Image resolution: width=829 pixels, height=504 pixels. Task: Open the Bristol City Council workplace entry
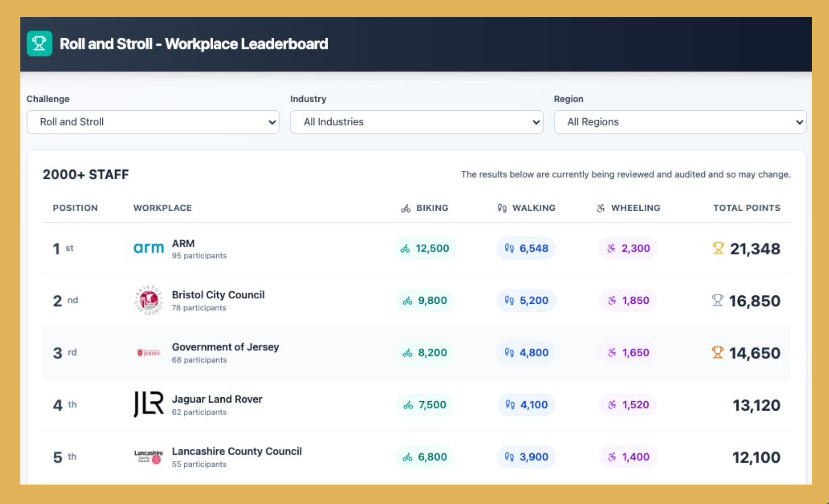[x=218, y=295]
